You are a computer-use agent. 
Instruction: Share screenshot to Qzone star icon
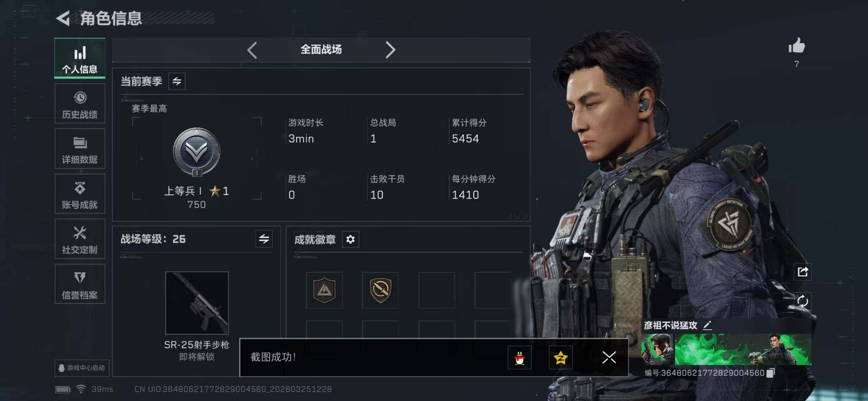pyautogui.click(x=560, y=357)
